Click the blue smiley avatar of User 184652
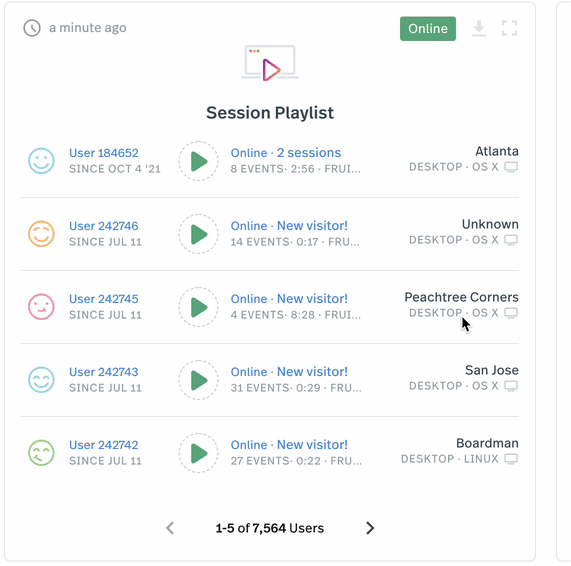 [42, 161]
